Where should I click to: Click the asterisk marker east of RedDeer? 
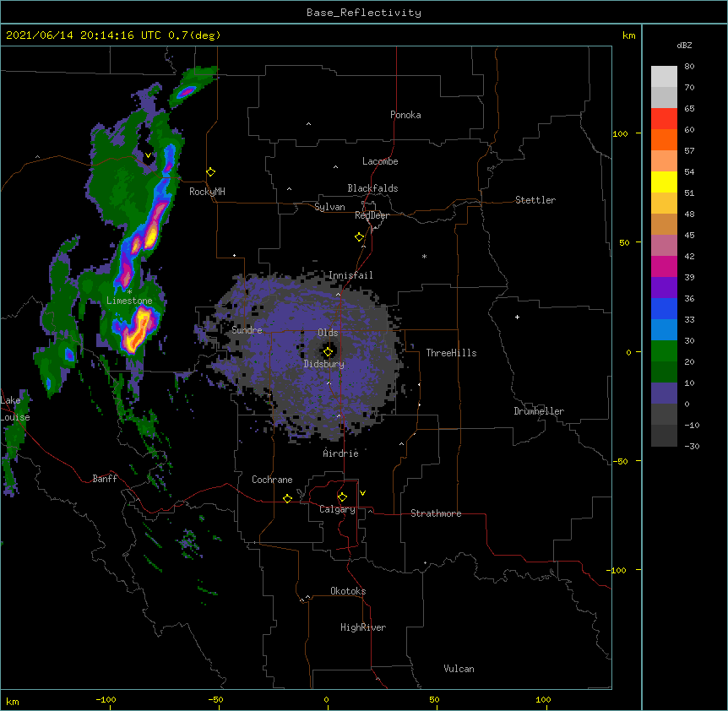point(424,256)
